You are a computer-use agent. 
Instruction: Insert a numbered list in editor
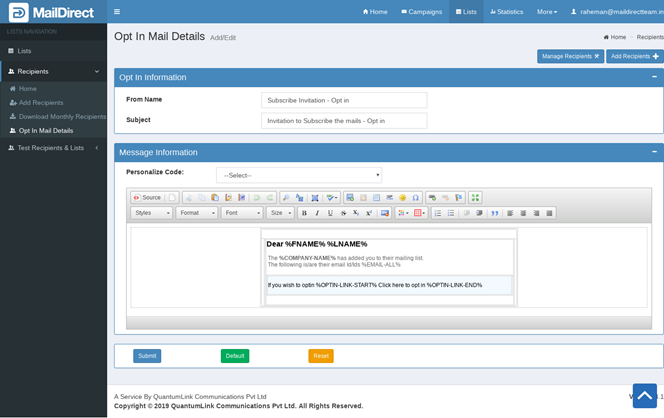(x=438, y=213)
